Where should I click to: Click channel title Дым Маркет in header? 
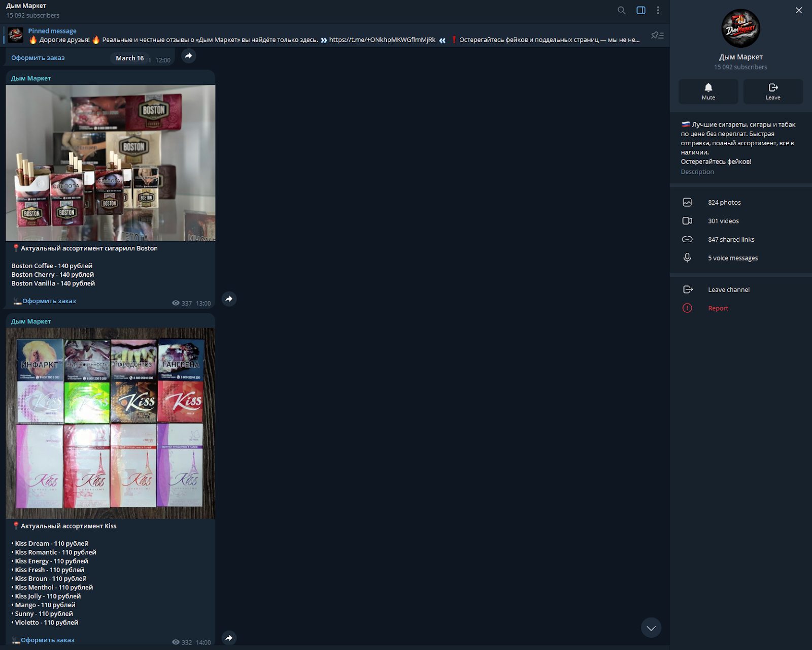(26, 6)
